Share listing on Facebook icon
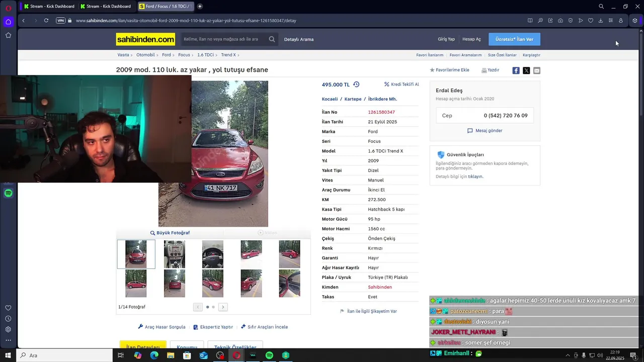Viewport: 644px width, 362px height. coord(516,70)
